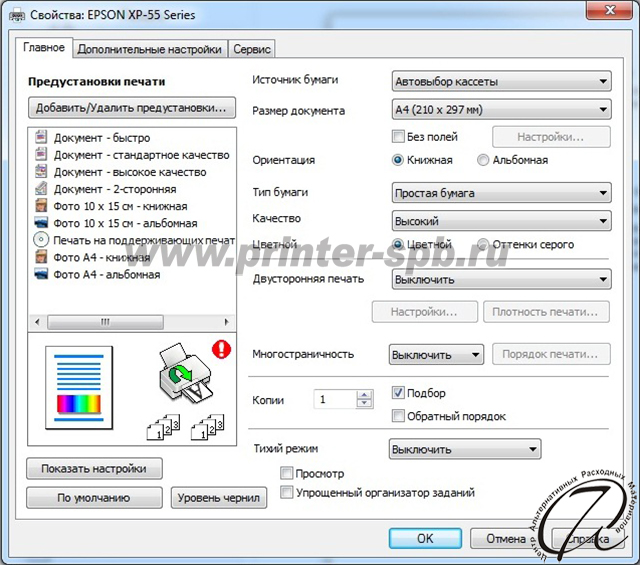Enable "Обратный порядок" reverse order checkbox
The width and height of the screenshot is (640, 565).
tap(398, 416)
